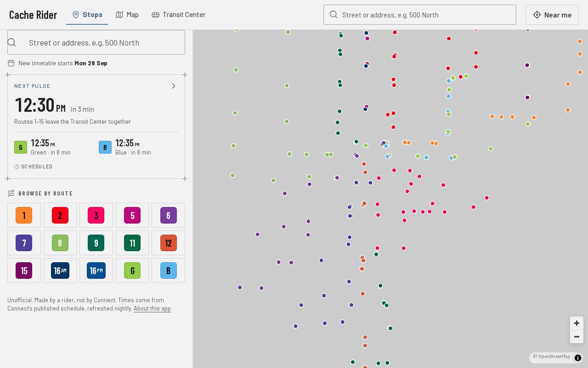Click the new timetable calendar icon
The image size is (588, 368).
pos(11,63)
